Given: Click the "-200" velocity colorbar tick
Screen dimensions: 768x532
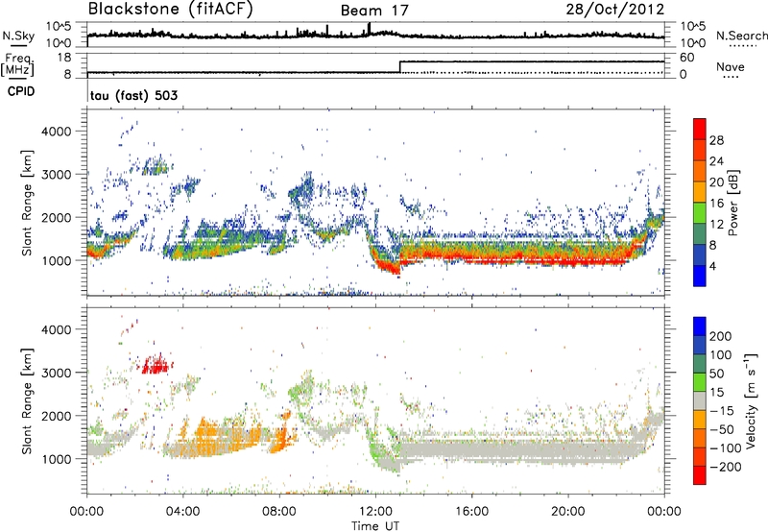Looking at the screenshot, I should (x=726, y=467).
